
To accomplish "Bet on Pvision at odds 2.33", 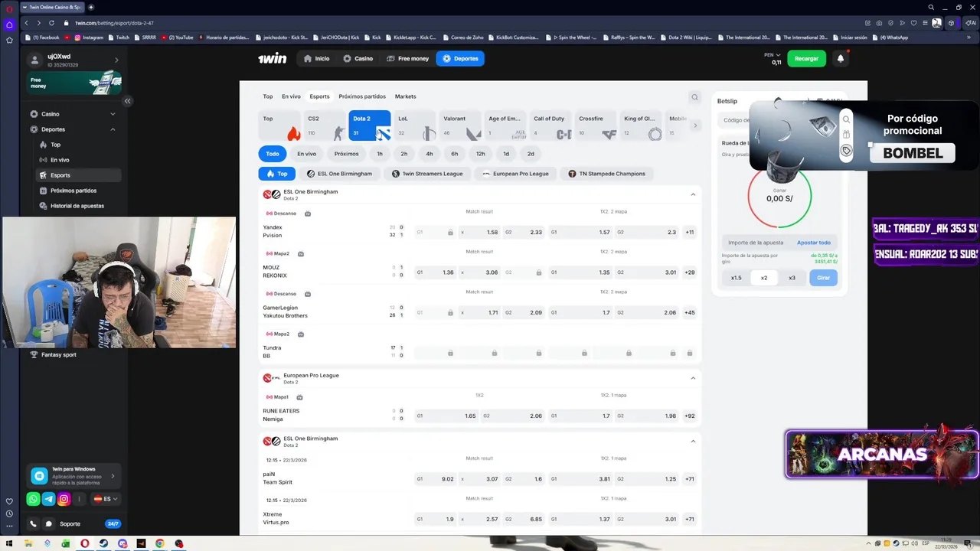I will tap(524, 232).
